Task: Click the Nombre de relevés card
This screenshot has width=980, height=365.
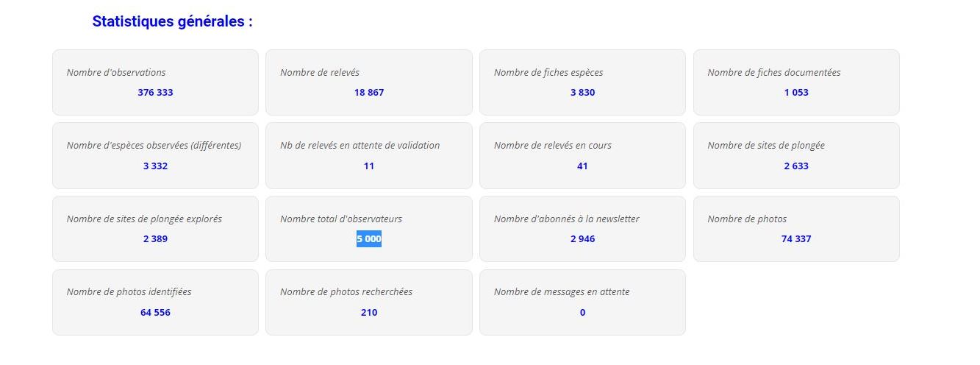Action: pos(369,82)
